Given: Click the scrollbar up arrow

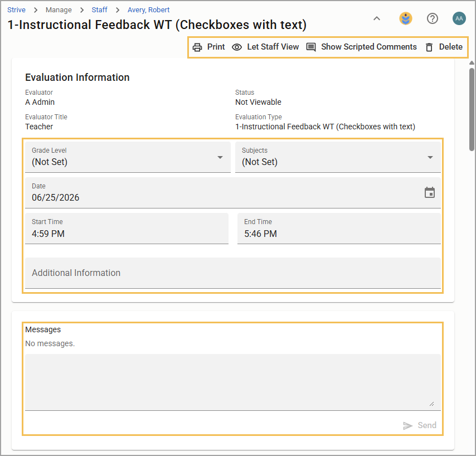Looking at the screenshot, I should coord(472,63).
